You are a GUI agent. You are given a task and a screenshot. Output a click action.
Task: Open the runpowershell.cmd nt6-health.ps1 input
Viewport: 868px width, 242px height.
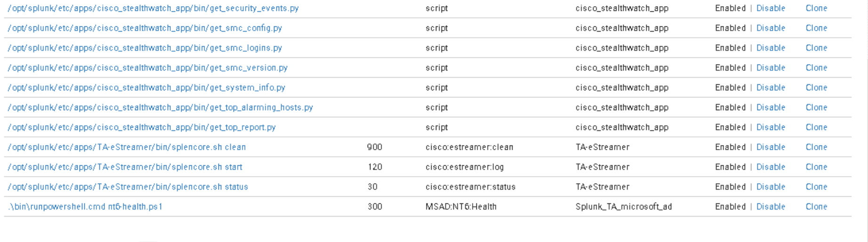coord(85,207)
